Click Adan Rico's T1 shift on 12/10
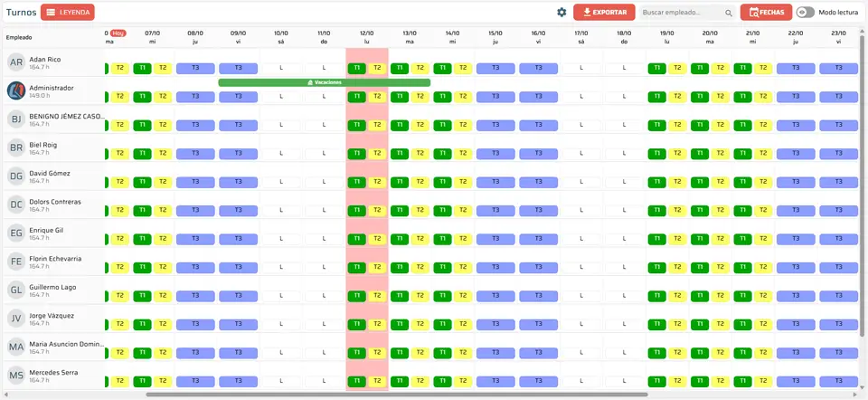Viewport: 868px width, 400px height. tap(356, 68)
